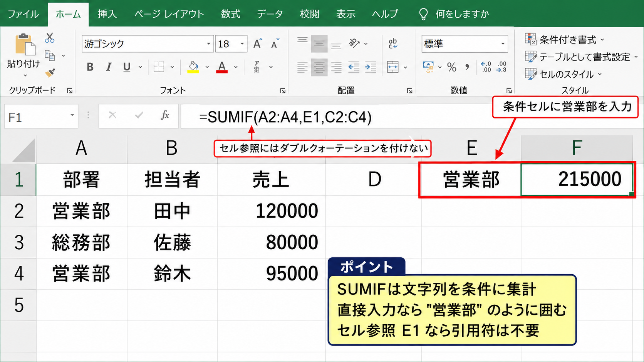Click the orientation (angled text) icon

pyautogui.click(x=354, y=43)
